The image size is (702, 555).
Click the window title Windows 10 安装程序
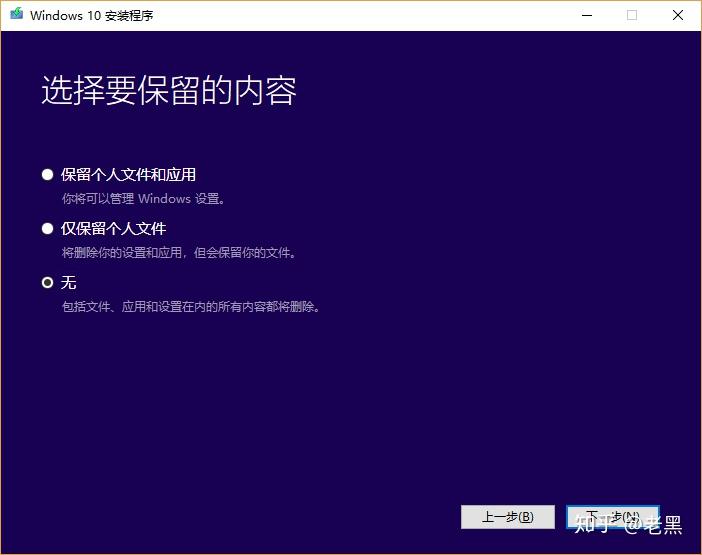coord(92,16)
